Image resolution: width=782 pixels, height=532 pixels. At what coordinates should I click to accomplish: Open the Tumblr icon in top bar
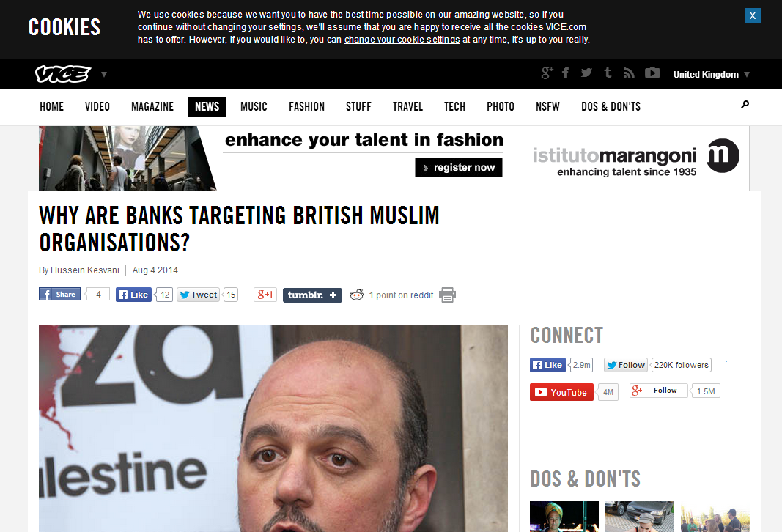(x=608, y=73)
